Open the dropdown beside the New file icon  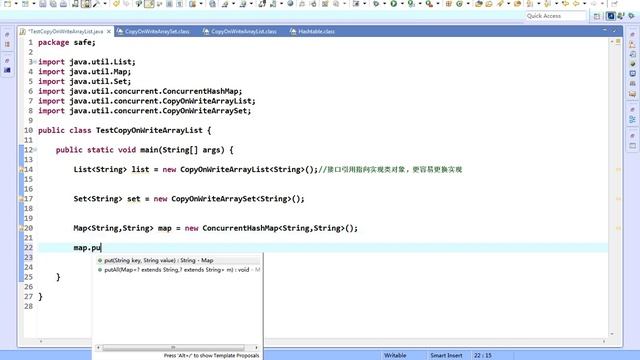pos(16,4)
